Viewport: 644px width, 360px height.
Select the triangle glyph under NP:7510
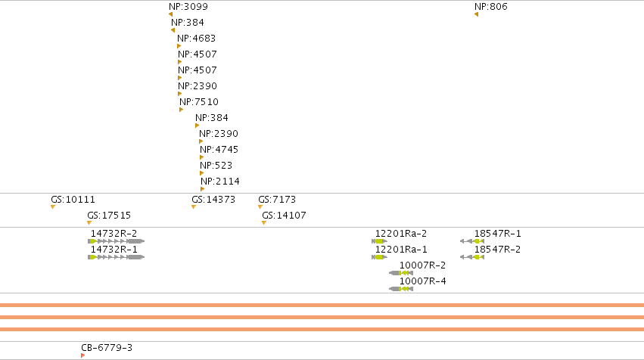181,110
